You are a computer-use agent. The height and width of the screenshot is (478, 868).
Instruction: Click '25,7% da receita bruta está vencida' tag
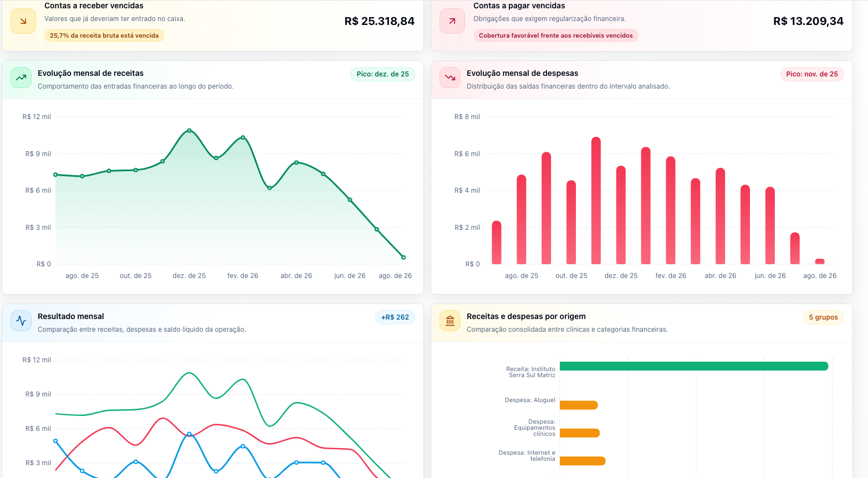[x=104, y=35]
